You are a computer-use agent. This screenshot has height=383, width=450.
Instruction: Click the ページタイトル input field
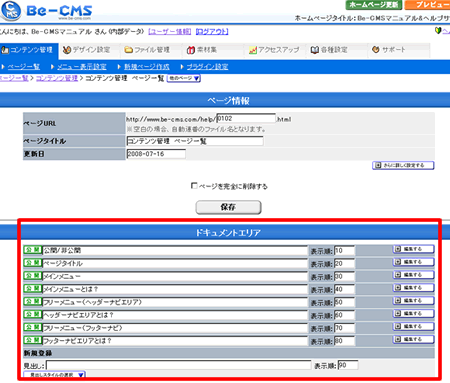coord(195,141)
